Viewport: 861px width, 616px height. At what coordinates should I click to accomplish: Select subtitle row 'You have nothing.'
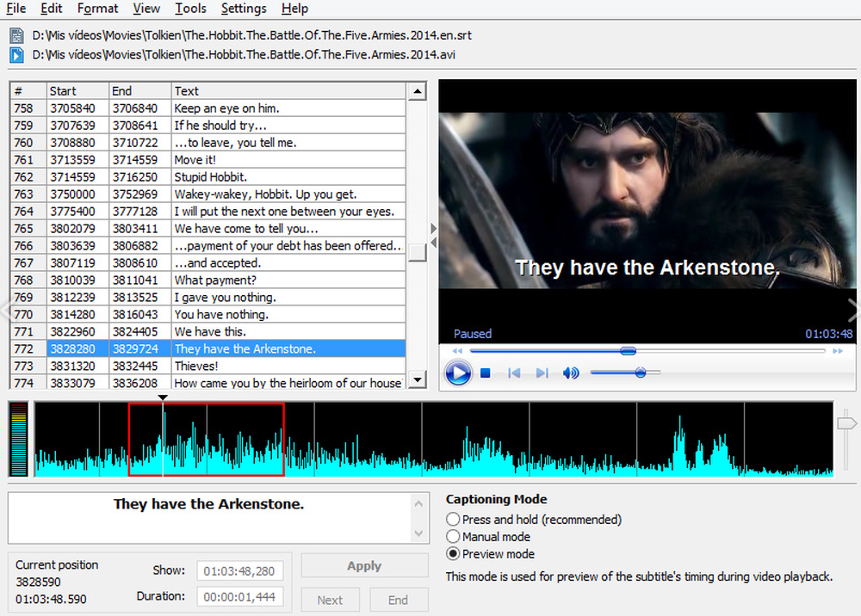(208, 314)
